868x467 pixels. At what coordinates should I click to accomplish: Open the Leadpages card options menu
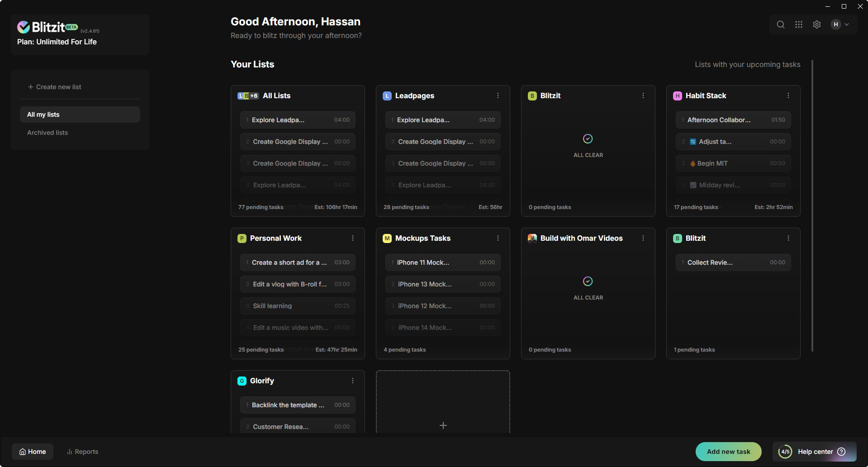coord(498,95)
